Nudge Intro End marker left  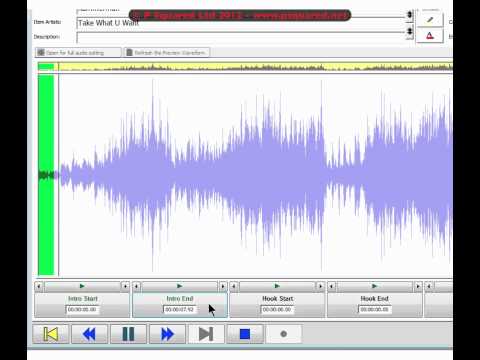coord(136,286)
